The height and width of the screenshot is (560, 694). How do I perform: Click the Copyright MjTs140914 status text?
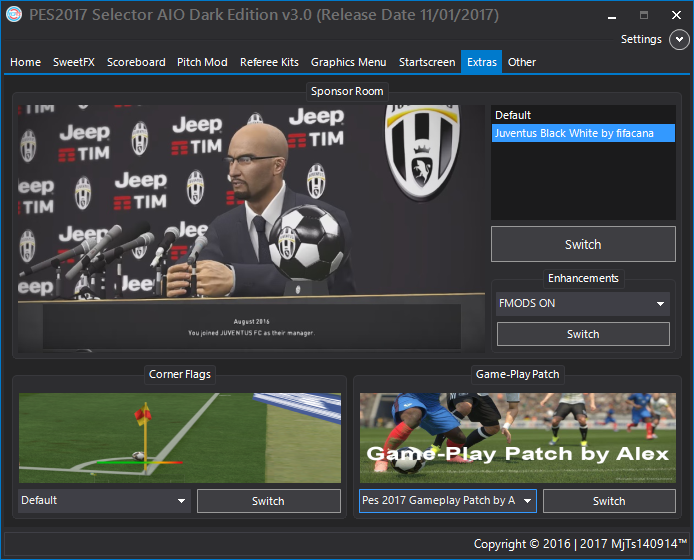pos(580,544)
